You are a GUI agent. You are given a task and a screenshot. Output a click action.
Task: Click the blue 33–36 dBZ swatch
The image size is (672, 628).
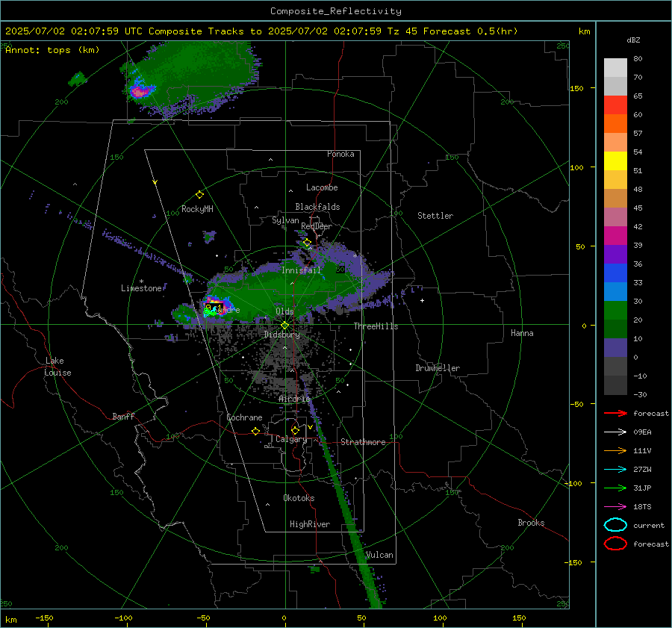(615, 273)
